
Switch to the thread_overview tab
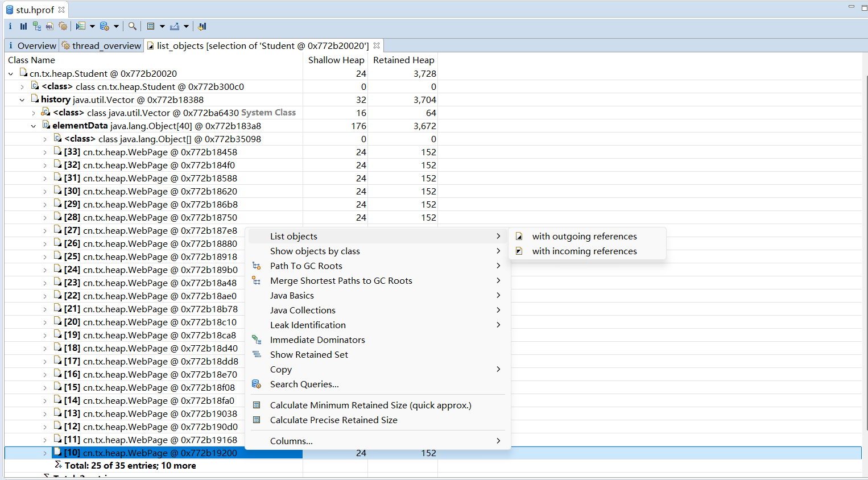(x=101, y=45)
